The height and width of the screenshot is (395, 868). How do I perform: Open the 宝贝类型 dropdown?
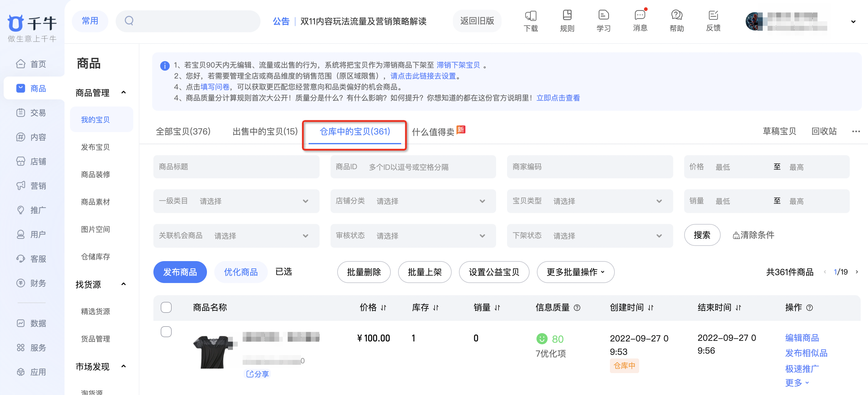pyautogui.click(x=590, y=201)
